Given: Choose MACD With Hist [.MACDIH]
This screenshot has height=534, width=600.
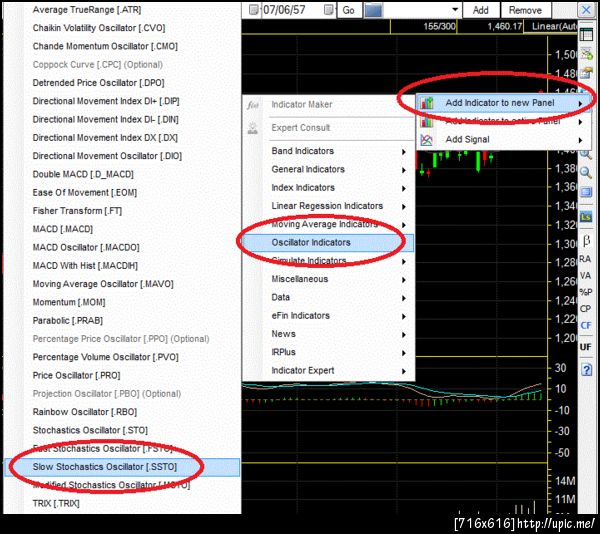Looking at the screenshot, I should click(x=85, y=266).
